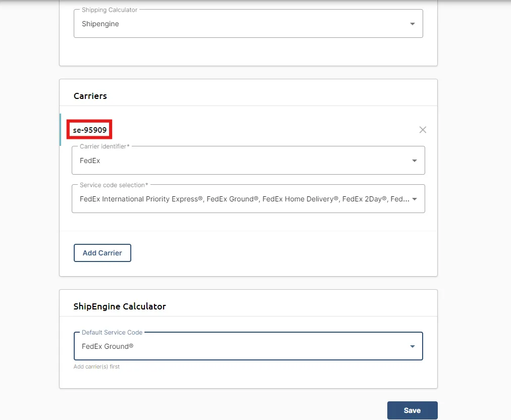Click the Default Service Code dropdown arrow

412,346
